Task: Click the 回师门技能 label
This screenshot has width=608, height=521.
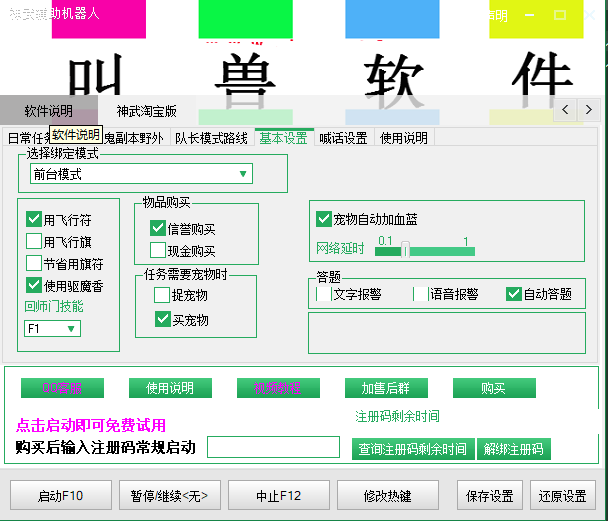Action: coord(54,306)
